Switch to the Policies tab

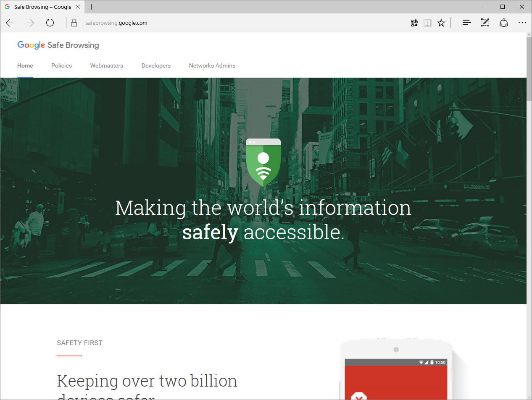point(61,65)
